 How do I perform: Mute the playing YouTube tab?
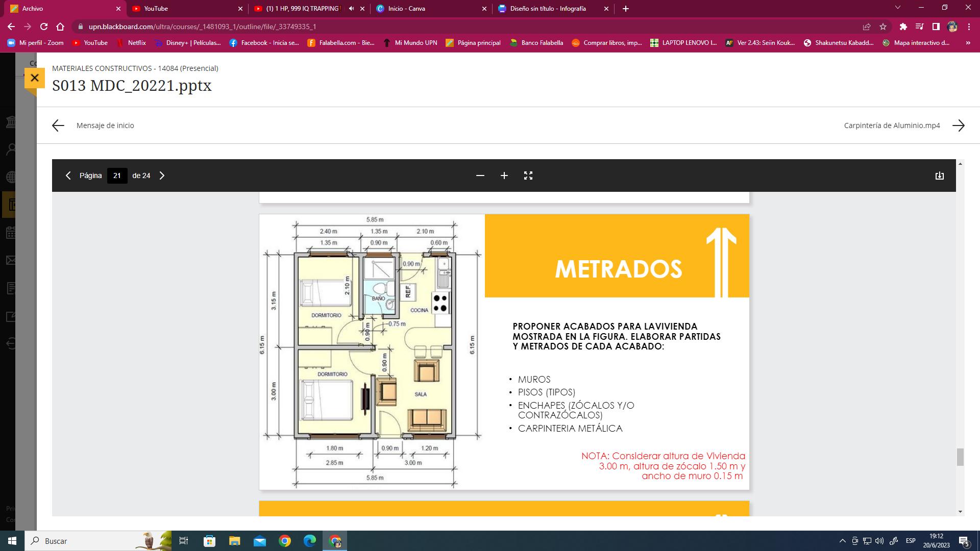351,9
